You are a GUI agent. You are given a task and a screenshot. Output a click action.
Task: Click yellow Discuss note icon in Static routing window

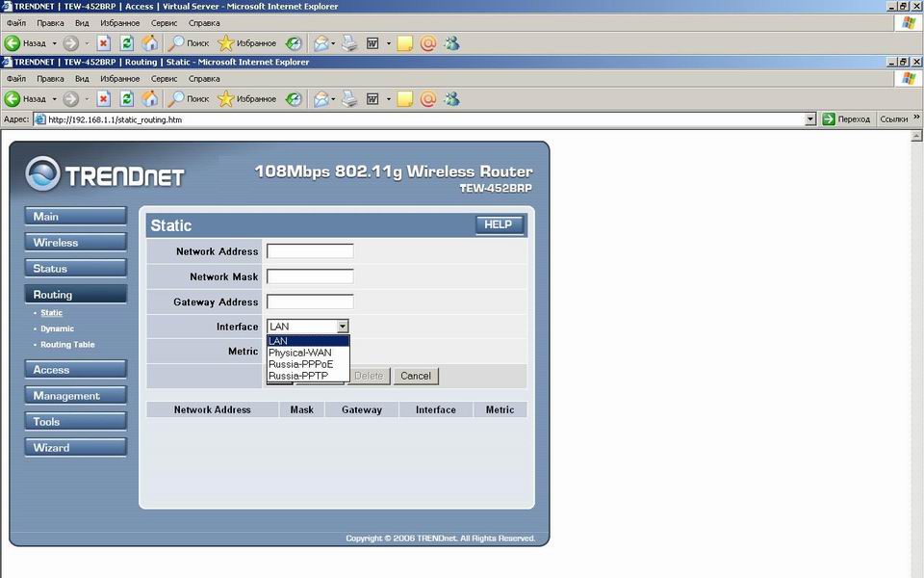[x=405, y=98]
